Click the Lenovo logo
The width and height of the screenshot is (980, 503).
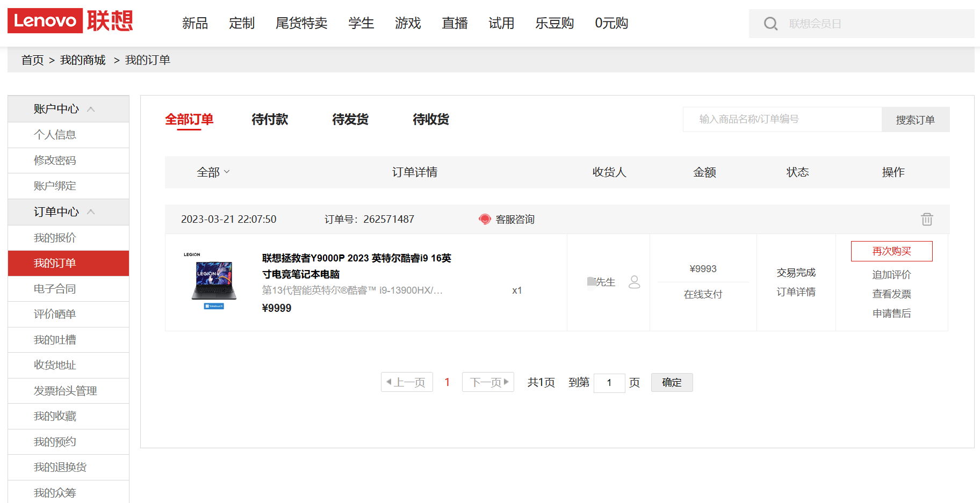coord(70,20)
